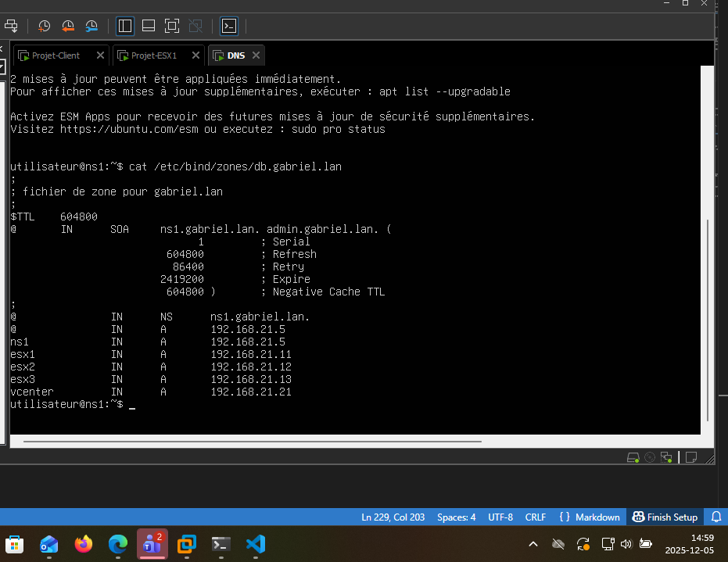Screen dimensions: 728x562
Task: Switch to the Projet-Client tab
Action: pyautogui.click(x=56, y=55)
